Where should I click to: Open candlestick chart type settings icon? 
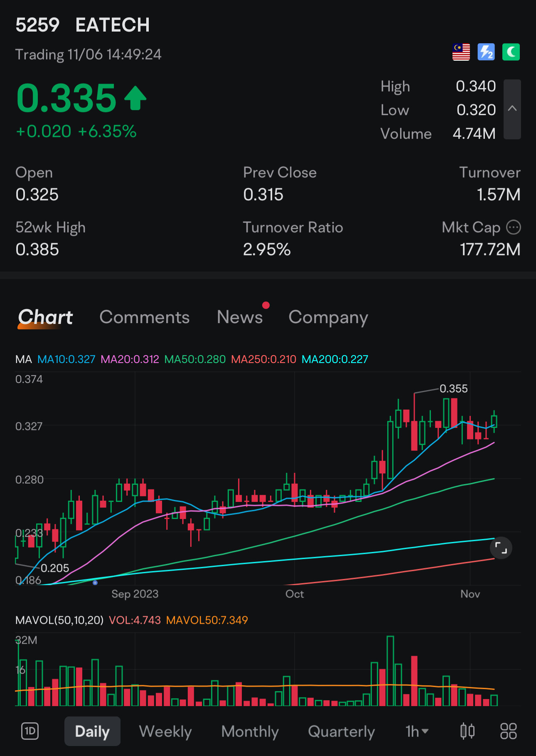coord(467,731)
